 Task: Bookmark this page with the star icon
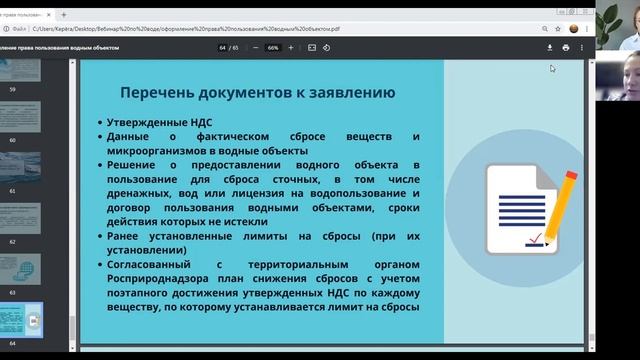coord(558,29)
